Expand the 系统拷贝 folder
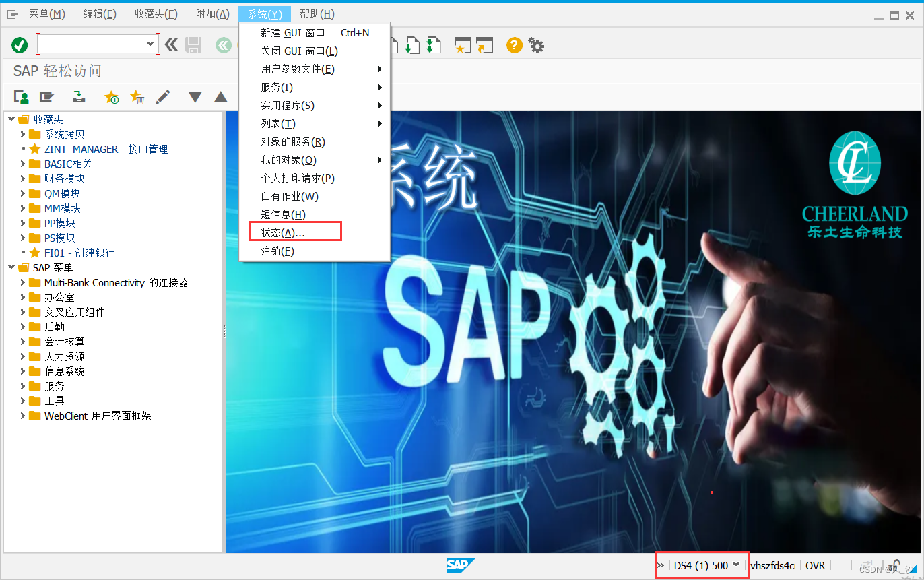This screenshot has height=580, width=924. pyautogui.click(x=22, y=134)
